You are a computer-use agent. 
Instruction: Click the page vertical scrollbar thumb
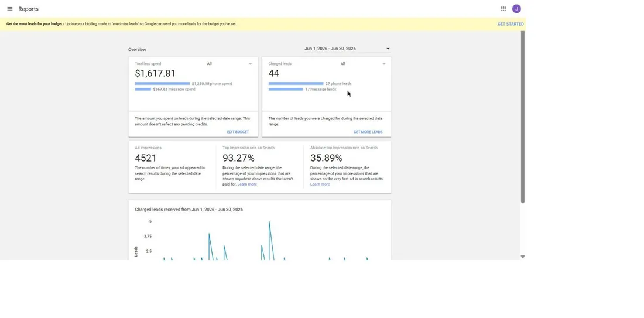(522, 117)
